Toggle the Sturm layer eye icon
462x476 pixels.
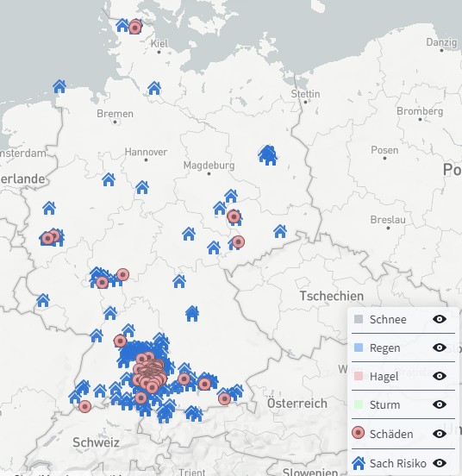tap(440, 404)
